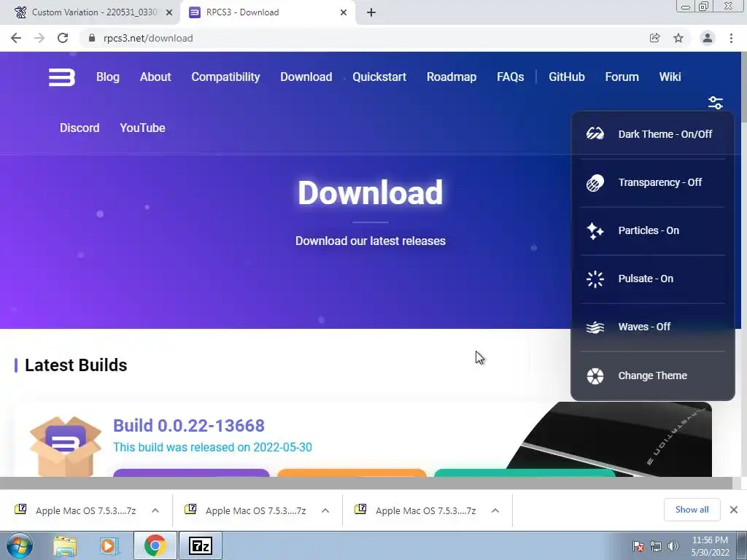Open the Forum nav link

(622, 77)
